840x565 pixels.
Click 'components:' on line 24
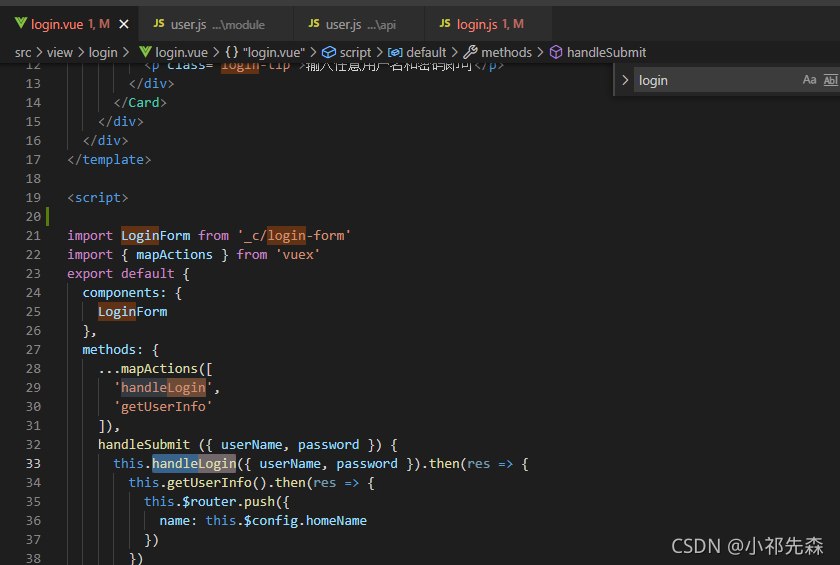click(124, 293)
